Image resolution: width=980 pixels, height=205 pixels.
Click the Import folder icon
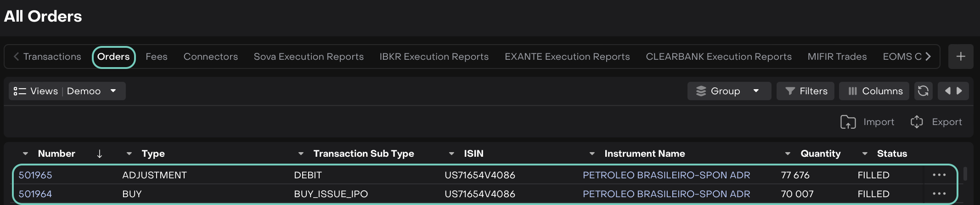click(848, 122)
